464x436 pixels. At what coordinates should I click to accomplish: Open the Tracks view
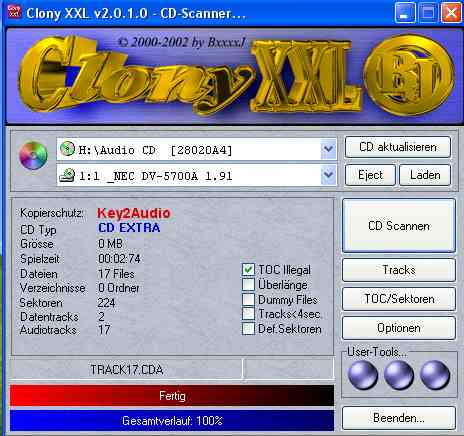(x=399, y=270)
